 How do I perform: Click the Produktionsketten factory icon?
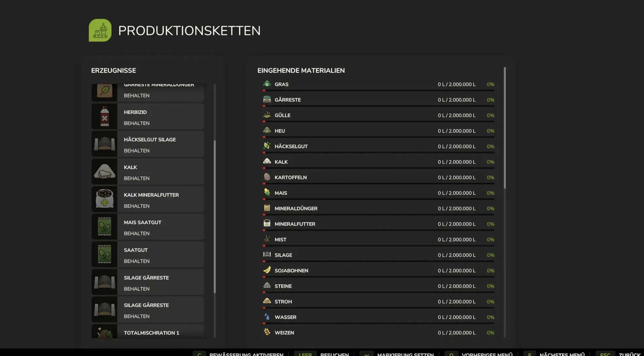(100, 30)
